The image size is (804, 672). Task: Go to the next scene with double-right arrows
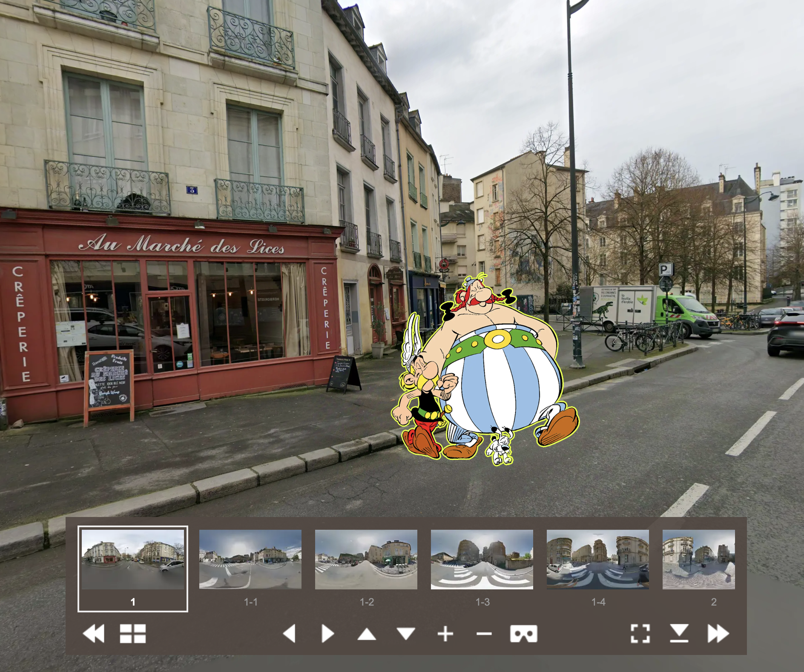tap(718, 634)
